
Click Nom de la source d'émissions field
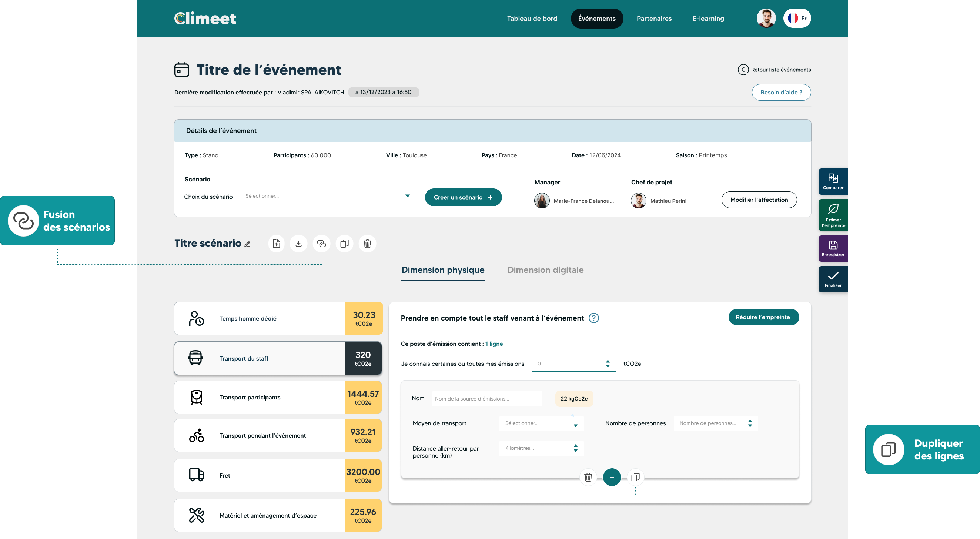tap(487, 399)
